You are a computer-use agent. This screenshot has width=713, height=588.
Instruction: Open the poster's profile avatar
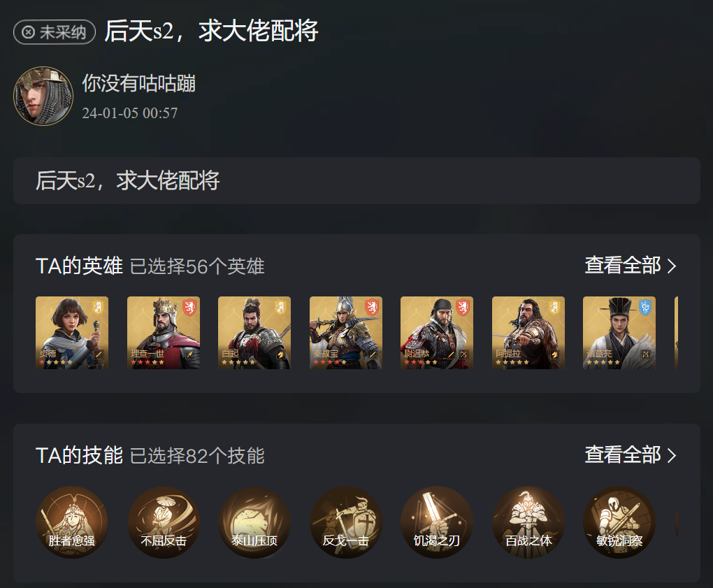43,96
